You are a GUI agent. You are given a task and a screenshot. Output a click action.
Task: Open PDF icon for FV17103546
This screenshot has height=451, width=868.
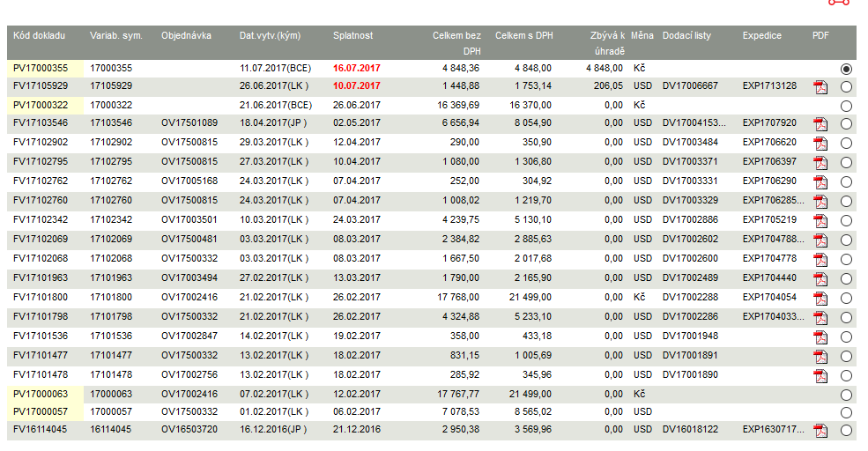click(820, 124)
